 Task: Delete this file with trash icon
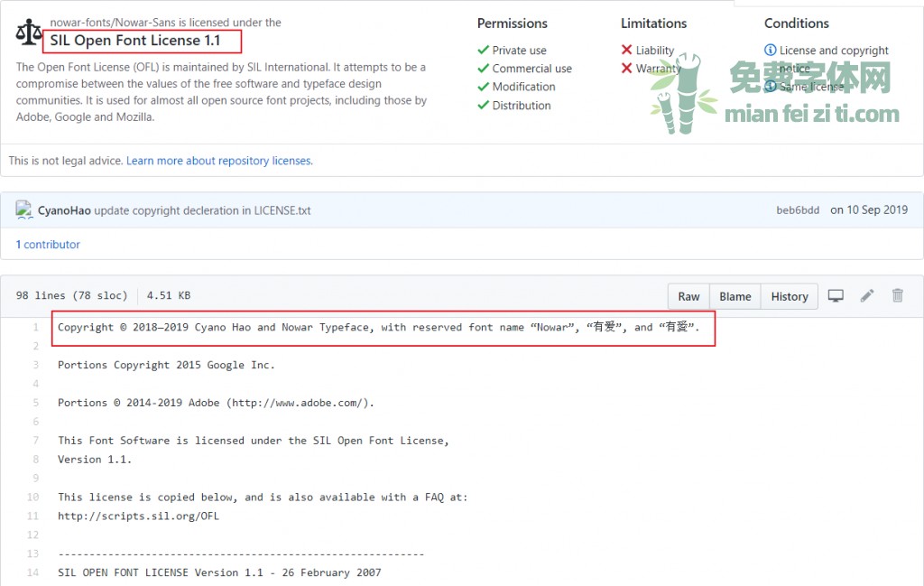pos(898,295)
